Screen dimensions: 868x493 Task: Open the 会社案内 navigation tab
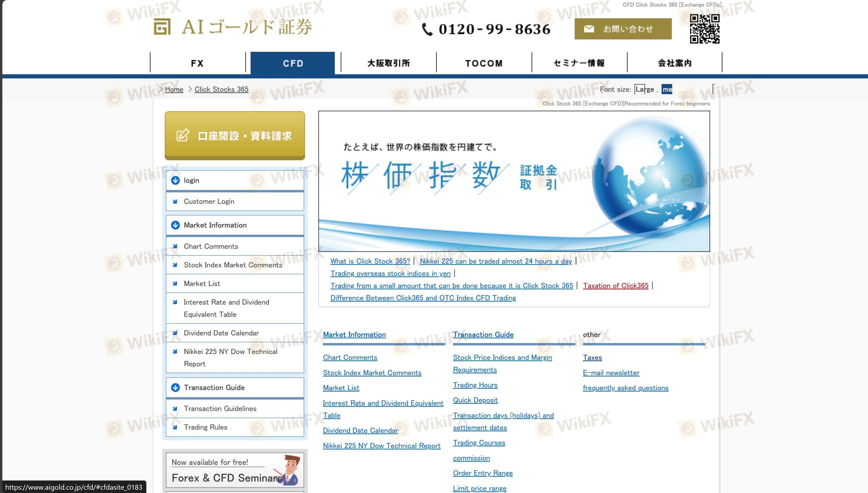click(675, 63)
